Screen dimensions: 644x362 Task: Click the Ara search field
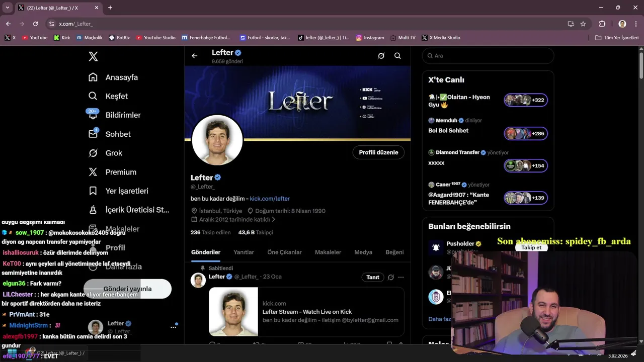tap(488, 56)
